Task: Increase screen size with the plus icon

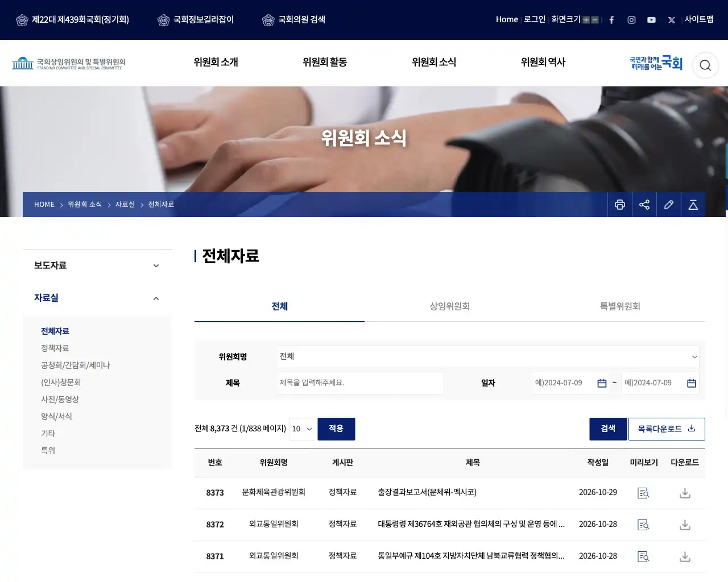Action: [586, 20]
